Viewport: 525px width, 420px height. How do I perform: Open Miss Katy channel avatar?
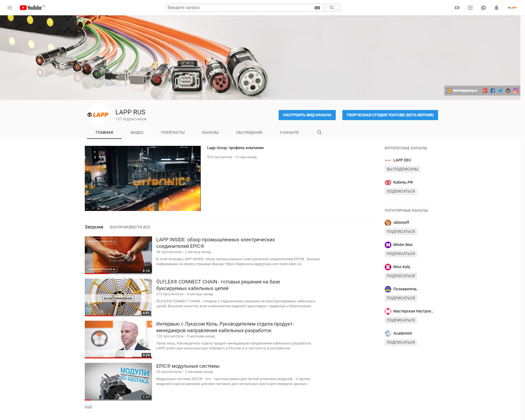coord(388,267)
